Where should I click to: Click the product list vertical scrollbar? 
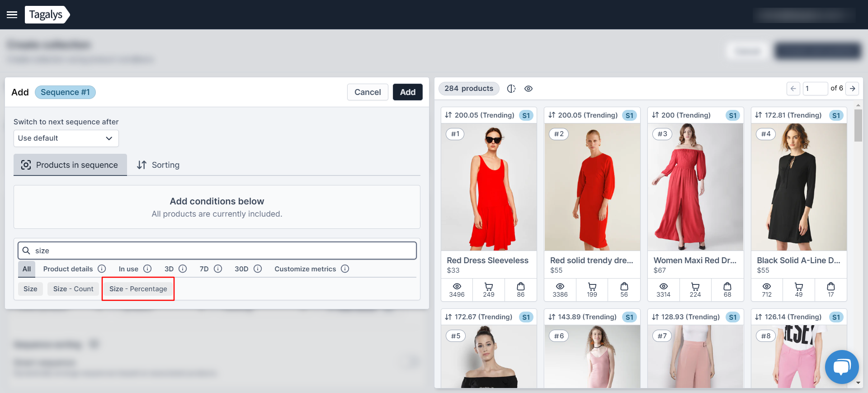[858, 126]
